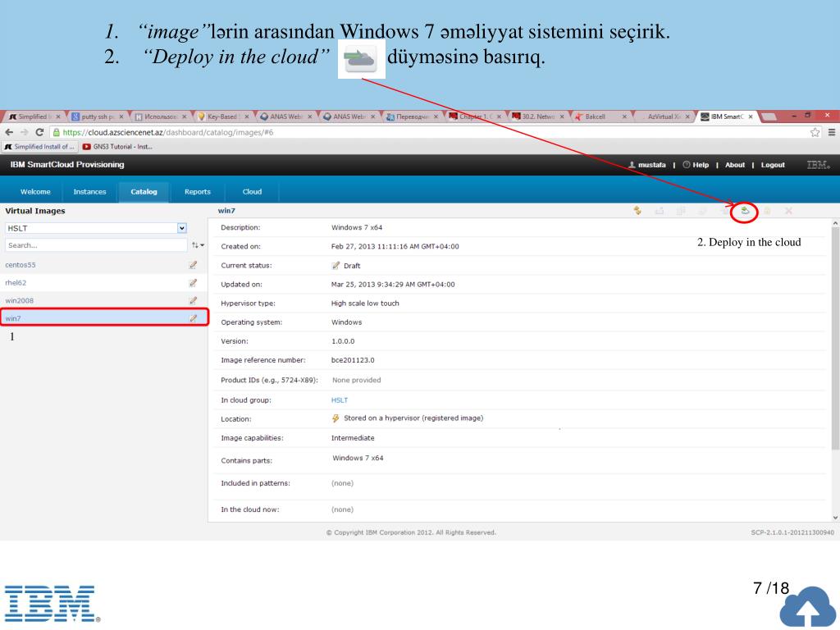Click the refresh icon in win7 toolbar
This screenshot has width=840, height=630.
point(637,211)
